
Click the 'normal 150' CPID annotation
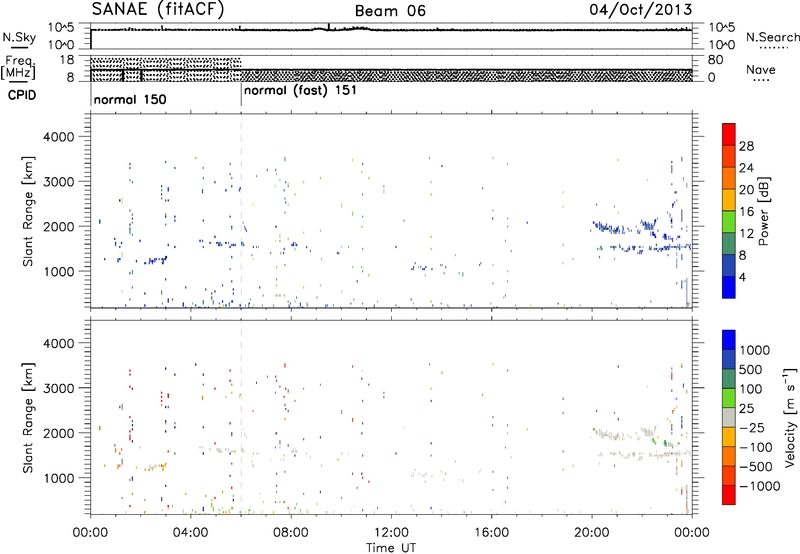pos(130,99)
